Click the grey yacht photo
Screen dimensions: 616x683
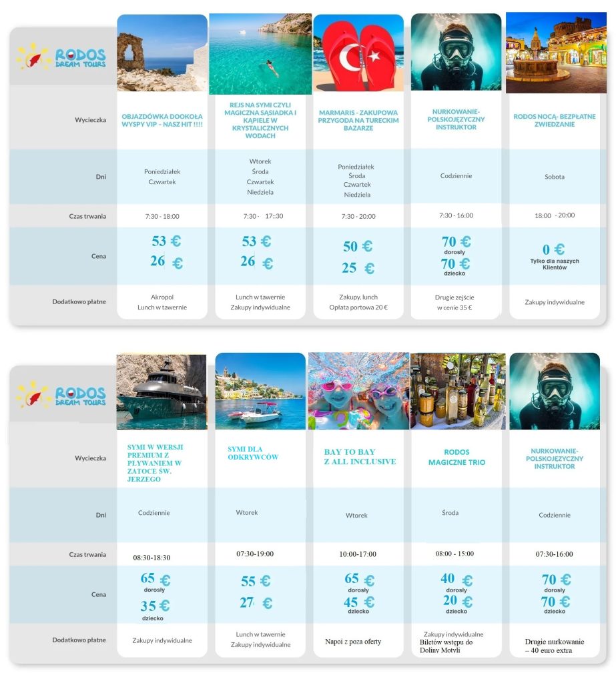162,392
